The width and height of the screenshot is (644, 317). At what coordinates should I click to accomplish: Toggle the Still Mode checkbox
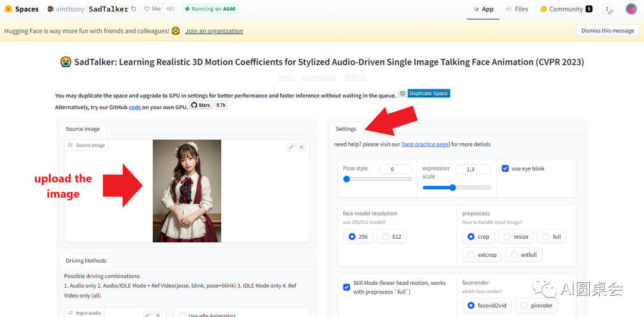pos(346,287)
